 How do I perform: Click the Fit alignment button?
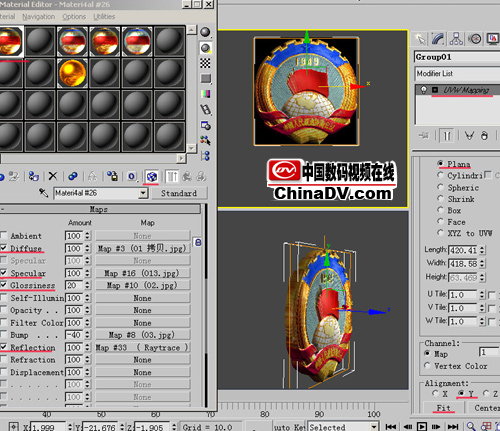443,408
